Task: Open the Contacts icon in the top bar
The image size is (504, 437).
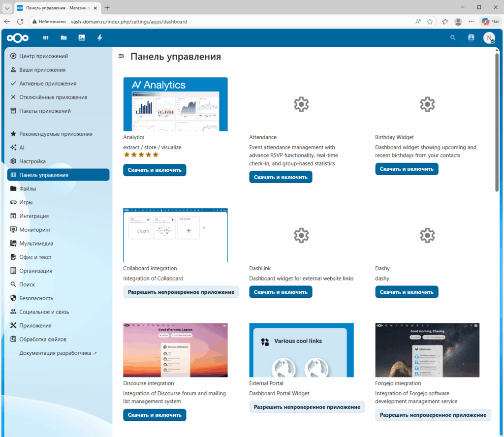Action: 471,37
